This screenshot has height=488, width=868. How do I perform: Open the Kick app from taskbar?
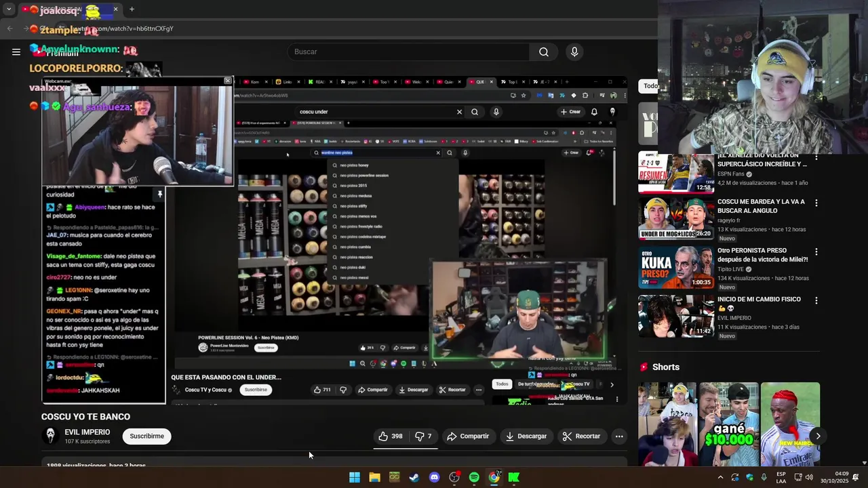click(514, 477)
